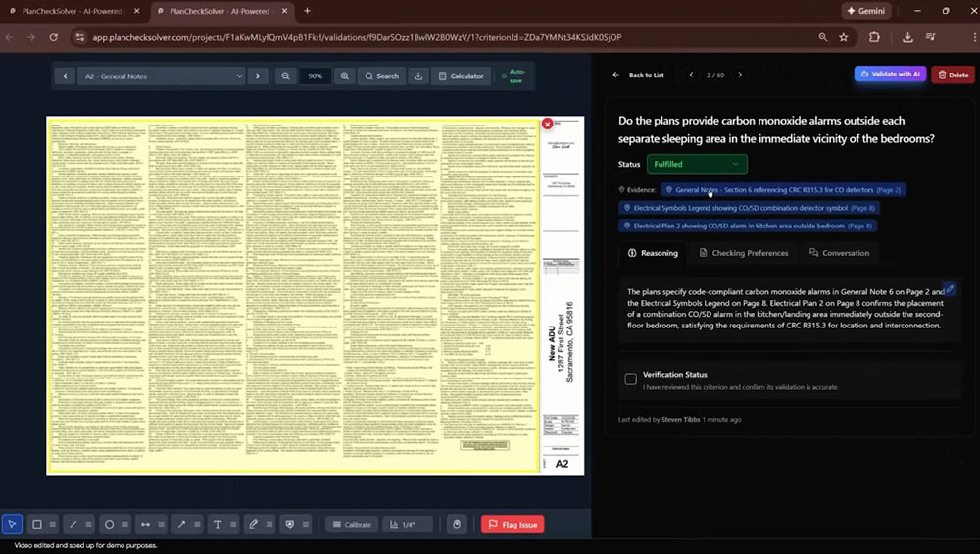Activate the circle shape tool

(110, 525)
